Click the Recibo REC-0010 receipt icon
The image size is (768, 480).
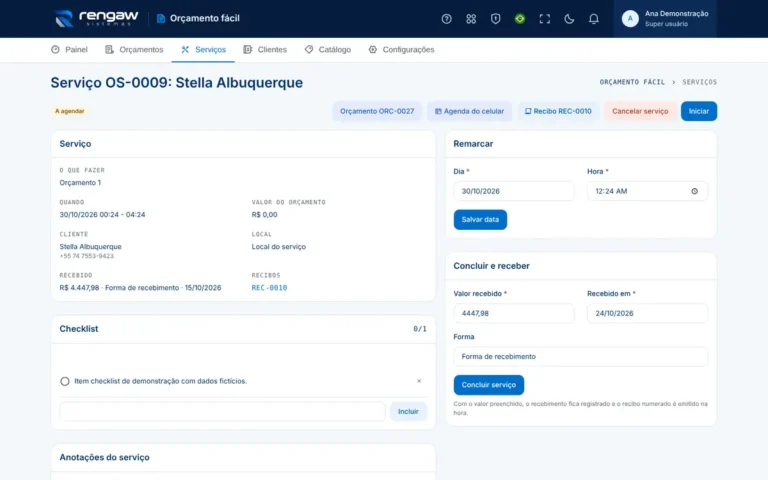[x=528, y=111]
